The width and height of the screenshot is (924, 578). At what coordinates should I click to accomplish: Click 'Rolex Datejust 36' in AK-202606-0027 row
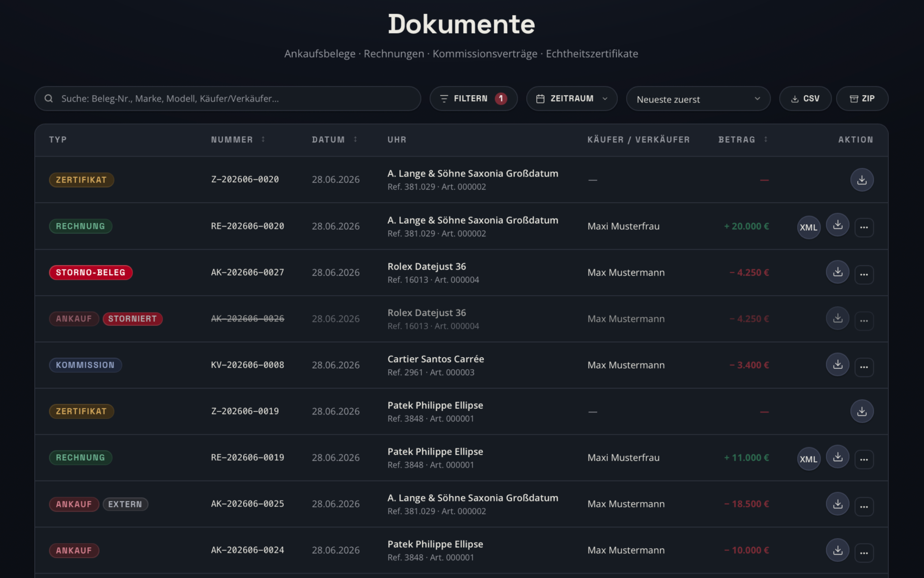pos(427,267)
